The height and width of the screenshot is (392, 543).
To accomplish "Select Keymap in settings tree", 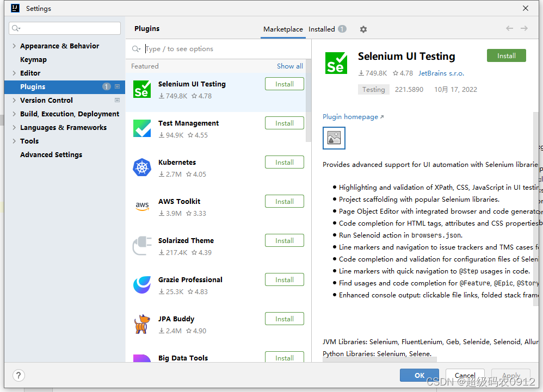I will coord(33,59).
